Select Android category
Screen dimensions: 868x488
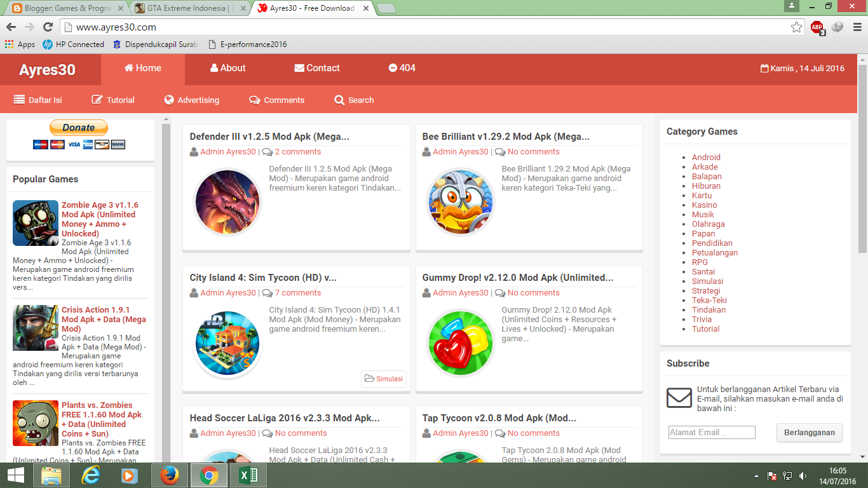(x=706, y=158)
